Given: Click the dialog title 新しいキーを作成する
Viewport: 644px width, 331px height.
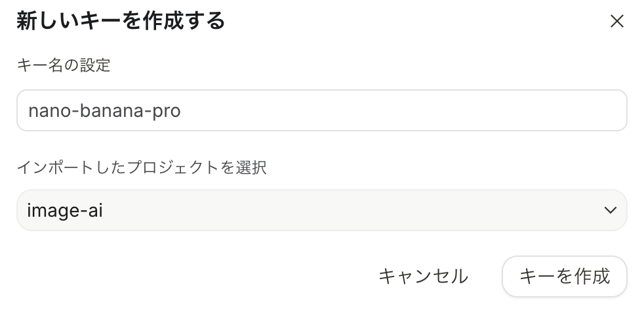Looking at the screenshot, I should coord(121,22).
